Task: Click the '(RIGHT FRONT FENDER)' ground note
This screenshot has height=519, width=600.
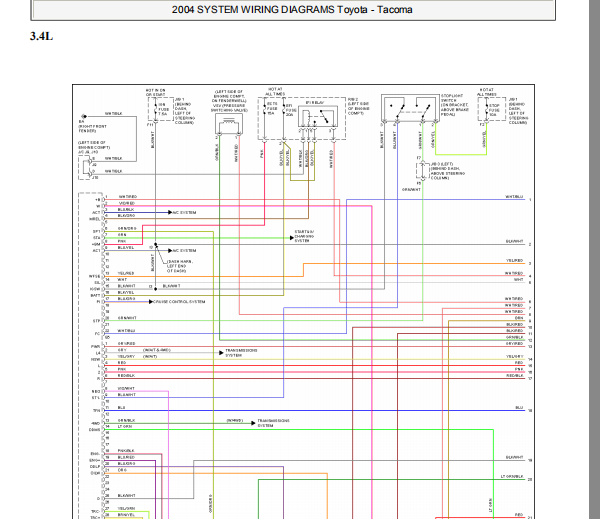Action: 93,129
